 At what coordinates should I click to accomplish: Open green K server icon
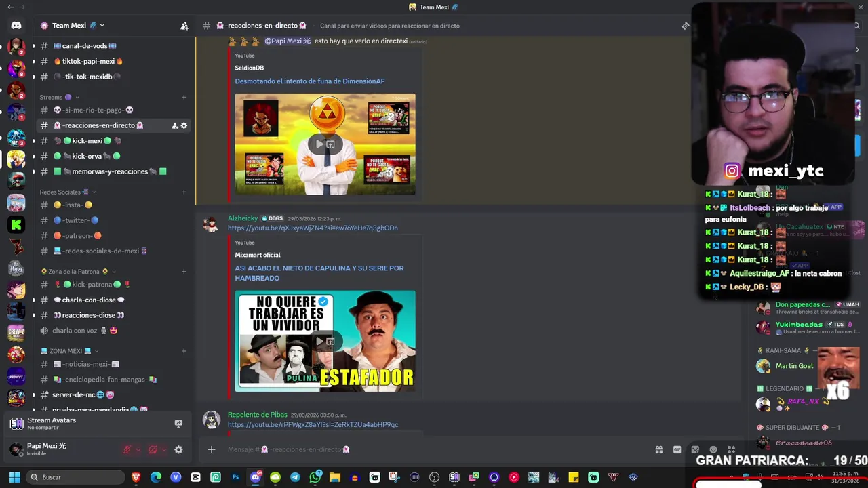(16, 224)
